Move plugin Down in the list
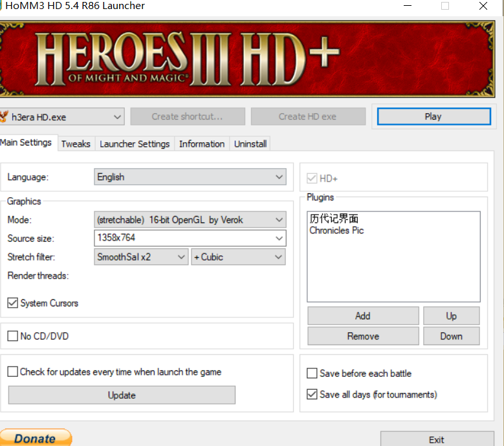Screen dimensions: 504x446 coord(452,336)
